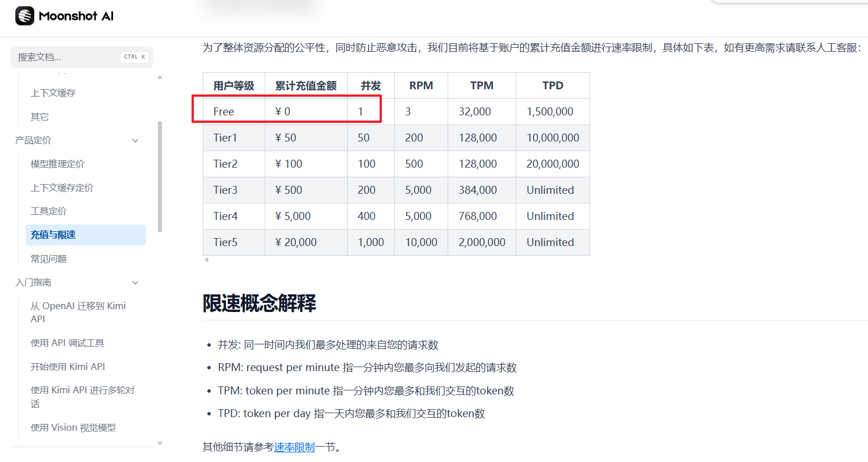Click the 768,000 TPM cell
Screen dimensions: 868x462
[482, 216]
